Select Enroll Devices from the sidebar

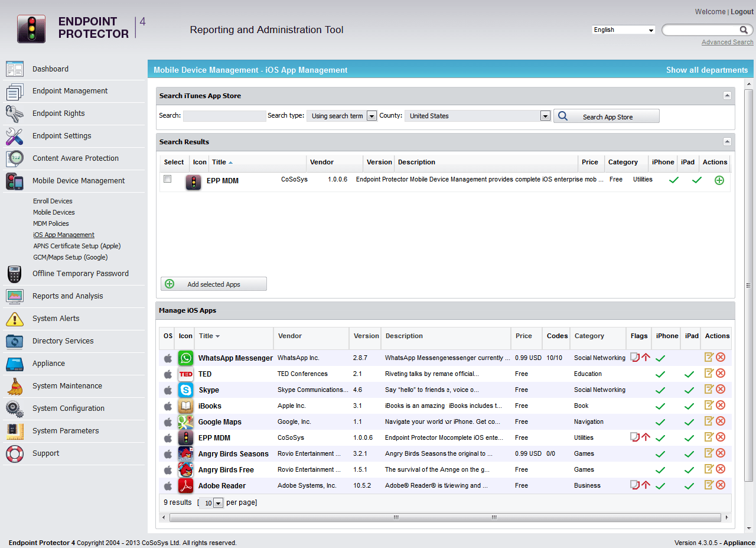point(53,201)
